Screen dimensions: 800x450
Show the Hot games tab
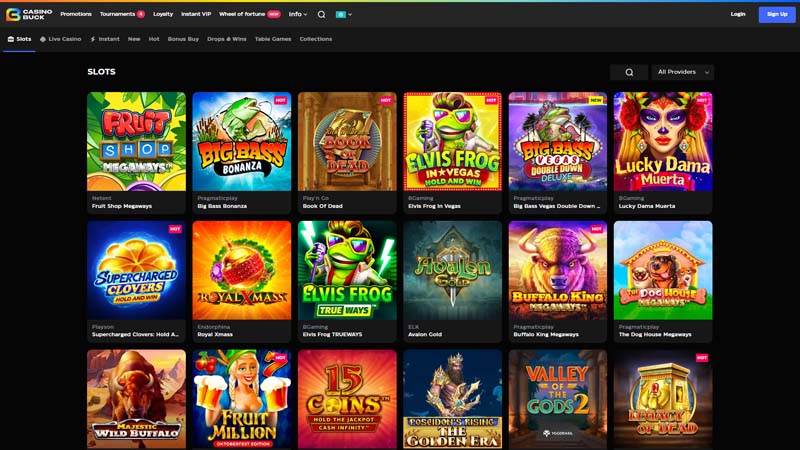pos(154,39)
